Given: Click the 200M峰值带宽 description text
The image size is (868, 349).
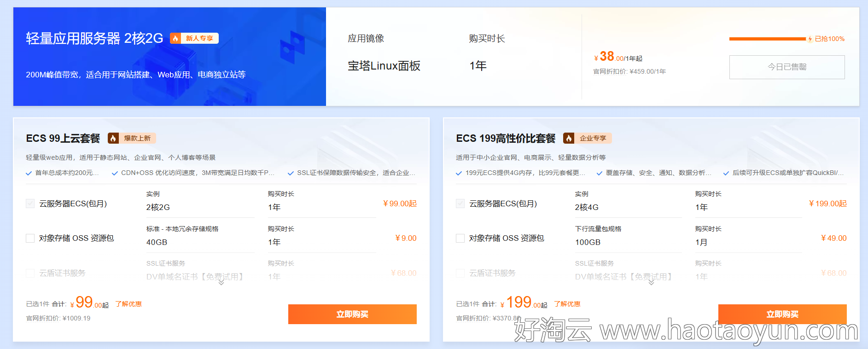Looking at the screenshot, I should (x=136, y=75).
